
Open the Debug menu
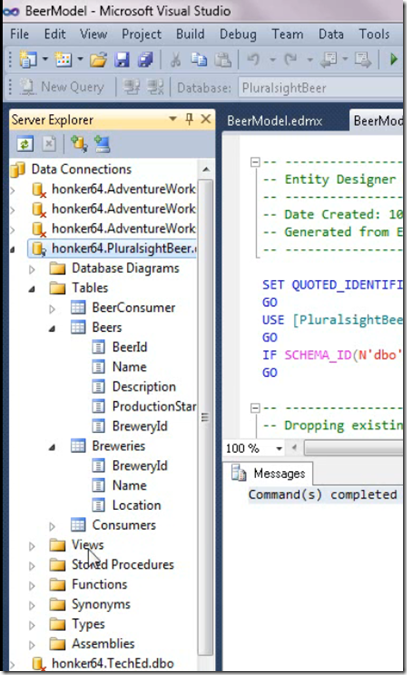pos(238,34)
